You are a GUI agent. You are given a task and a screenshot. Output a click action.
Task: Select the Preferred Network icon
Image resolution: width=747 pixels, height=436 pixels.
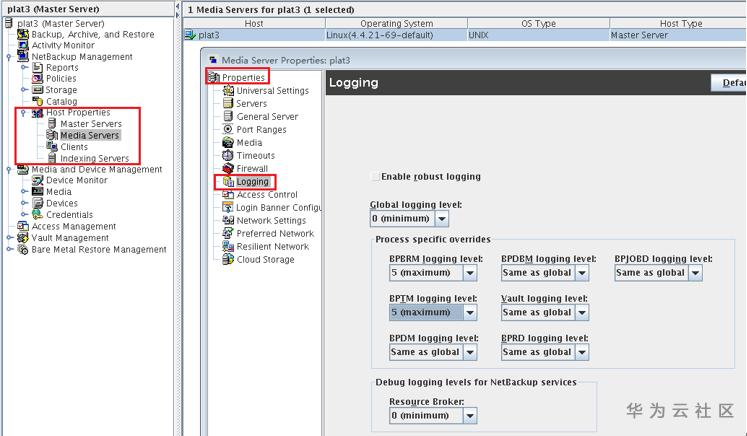pyautogui.click(x=228, y=233)
